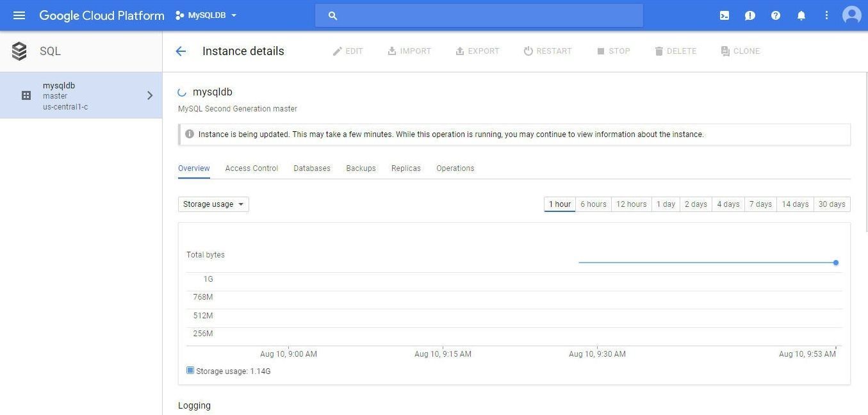Click the info icon in update notice
The image size is (868, 415).
click(190, 134)
